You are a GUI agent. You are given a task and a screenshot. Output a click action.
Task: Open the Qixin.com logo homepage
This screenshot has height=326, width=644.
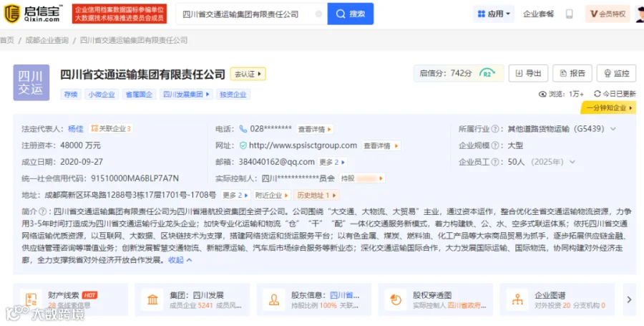33,14
